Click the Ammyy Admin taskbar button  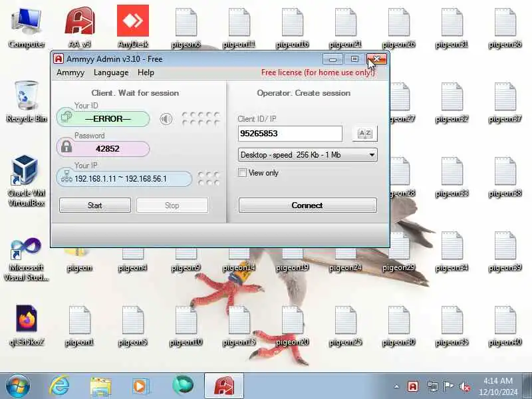pos(224,386)
